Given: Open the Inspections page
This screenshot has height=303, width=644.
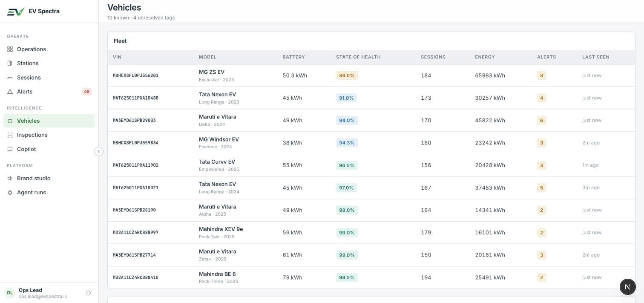Looking at the screenshot, I should coord(49,135).
